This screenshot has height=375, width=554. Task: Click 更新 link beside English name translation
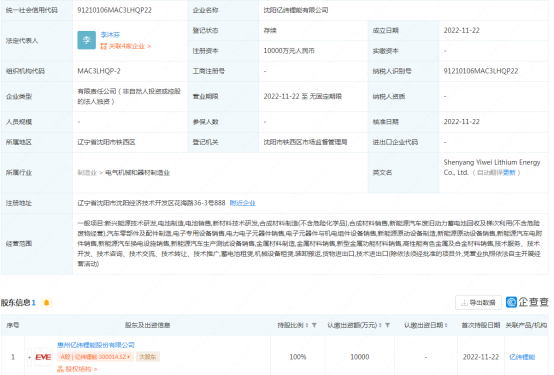(x=509, y=172)
